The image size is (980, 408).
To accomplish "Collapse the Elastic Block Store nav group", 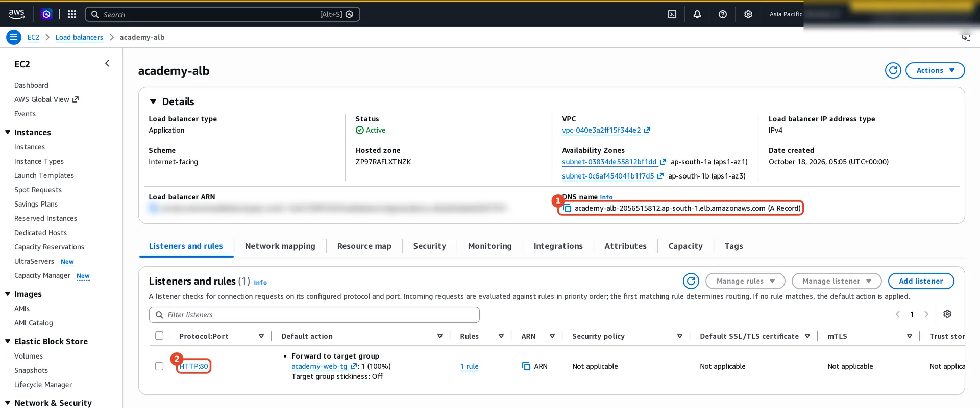I will click(8, 341).
